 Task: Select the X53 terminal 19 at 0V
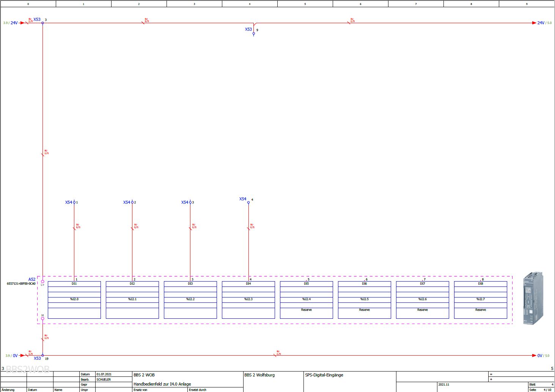click(x=42, y=356)
